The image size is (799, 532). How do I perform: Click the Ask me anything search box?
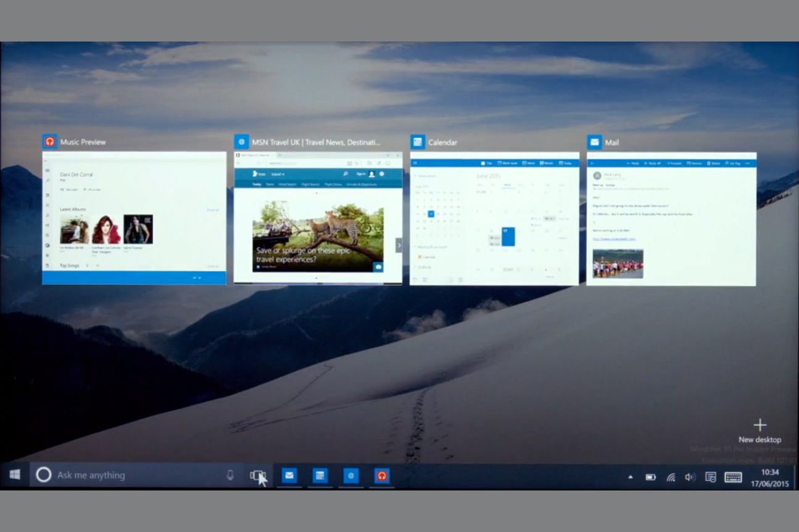pos(136,475)
